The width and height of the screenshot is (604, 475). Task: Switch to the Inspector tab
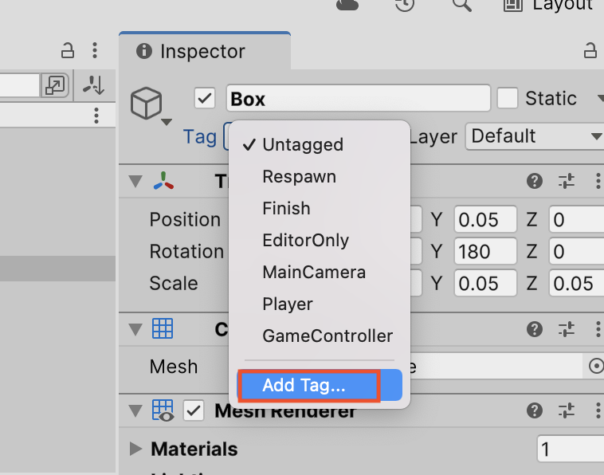pyautogui.click(x=205, y=51)
